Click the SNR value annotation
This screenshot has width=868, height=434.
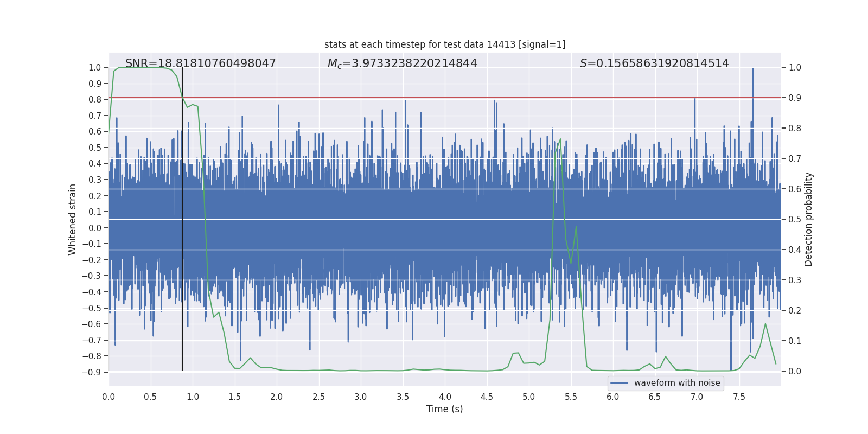(200, 63)
